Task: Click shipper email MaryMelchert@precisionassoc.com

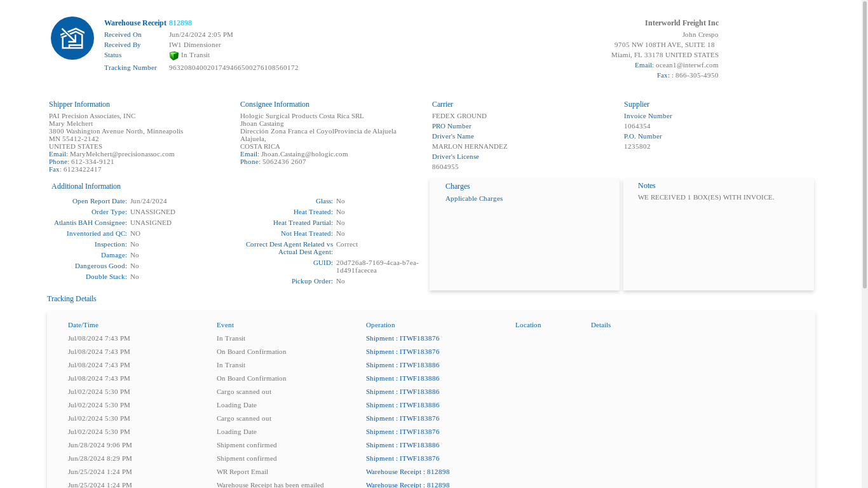Action: [x=122, y=154]
